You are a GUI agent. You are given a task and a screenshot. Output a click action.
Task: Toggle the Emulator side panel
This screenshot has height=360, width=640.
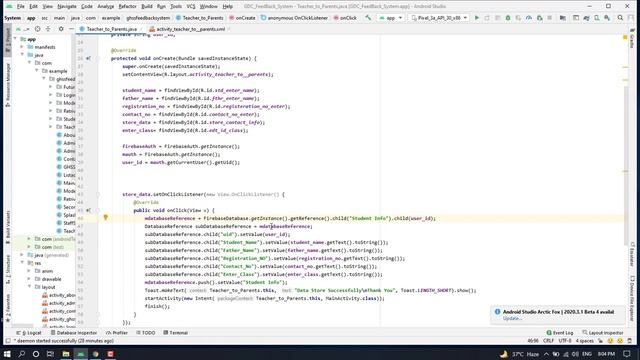pos(632,254)
